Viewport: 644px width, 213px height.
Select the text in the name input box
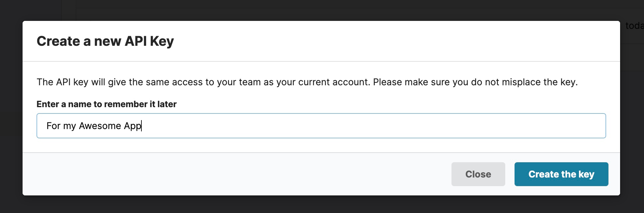coord(94,126)
